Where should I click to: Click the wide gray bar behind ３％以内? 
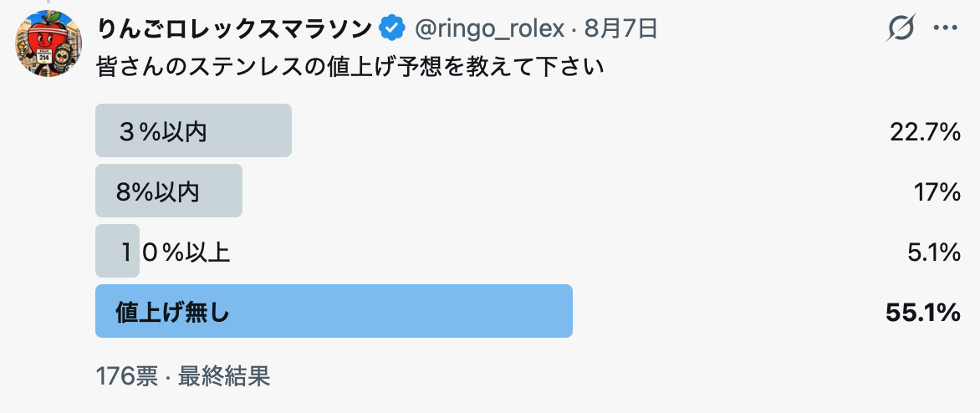pyautogui.click(x=193, y=130)
